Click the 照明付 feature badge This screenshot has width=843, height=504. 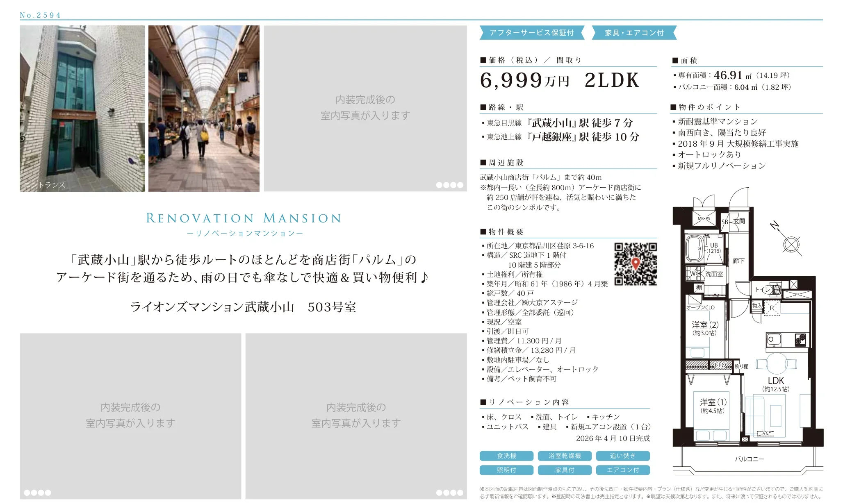[x=506, y=470]
